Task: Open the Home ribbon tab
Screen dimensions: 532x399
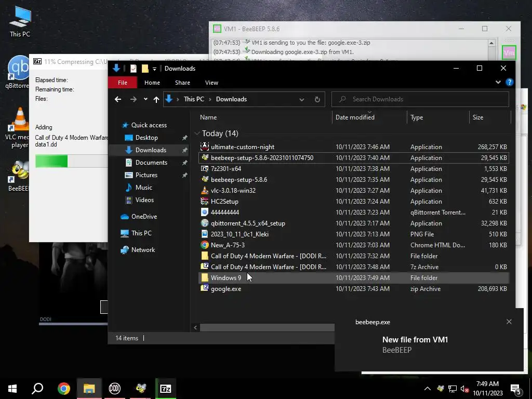Action: tap(152, 83)
